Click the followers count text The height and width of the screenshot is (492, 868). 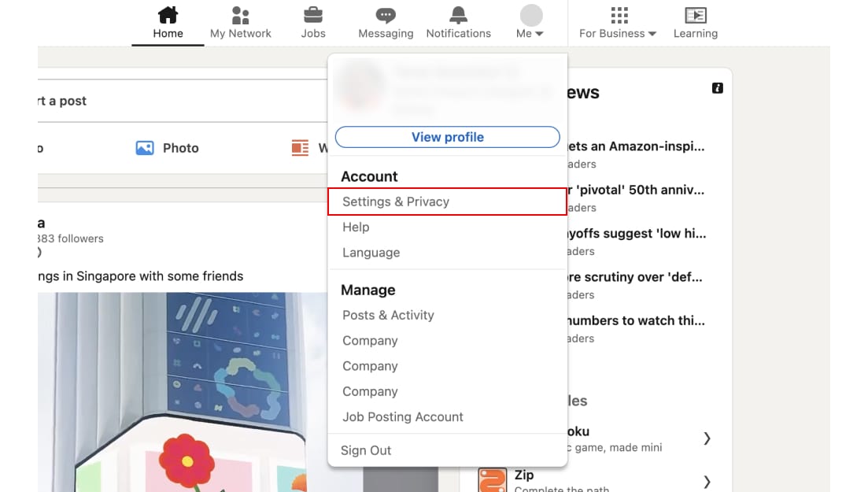[70, 239]
